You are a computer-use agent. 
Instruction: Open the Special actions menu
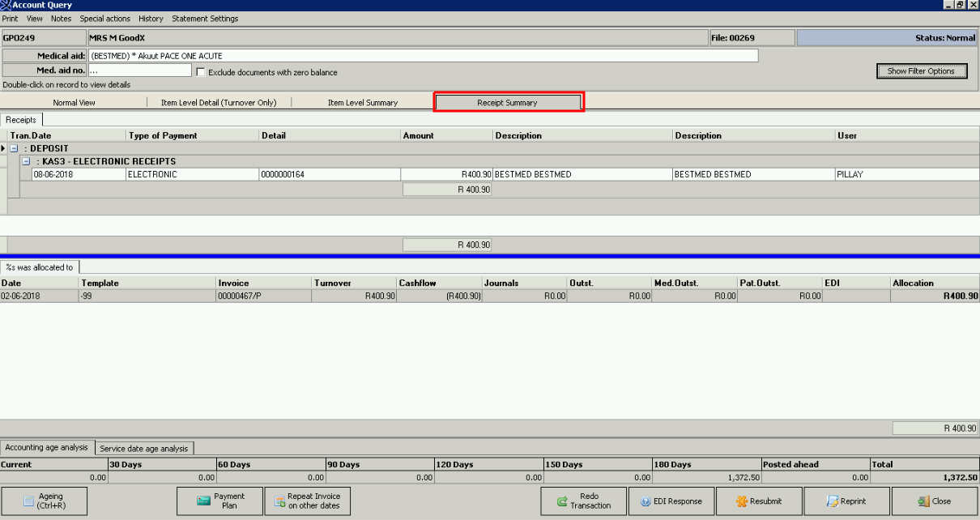tap(104, 19)
